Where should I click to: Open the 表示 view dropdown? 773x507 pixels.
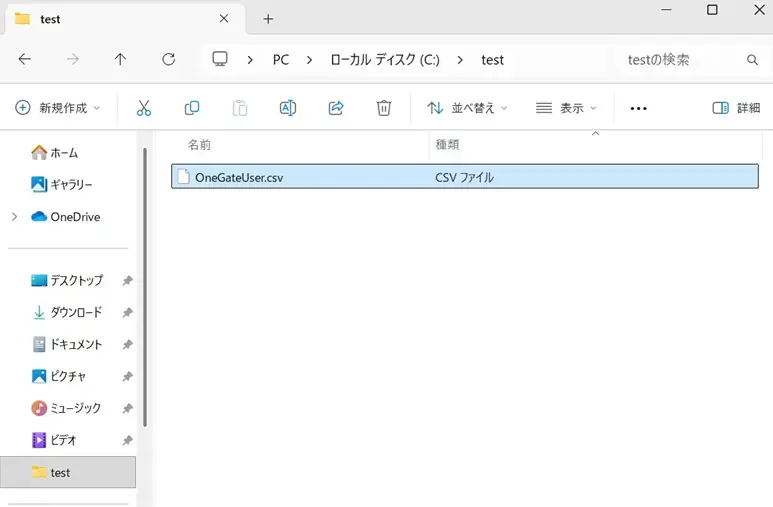click(x=566, y=108)
